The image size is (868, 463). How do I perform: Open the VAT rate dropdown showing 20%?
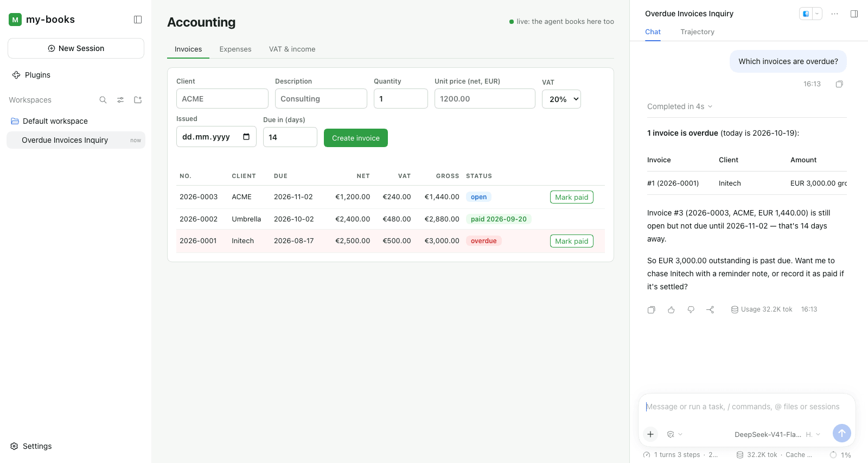click(x=561, y=99)
